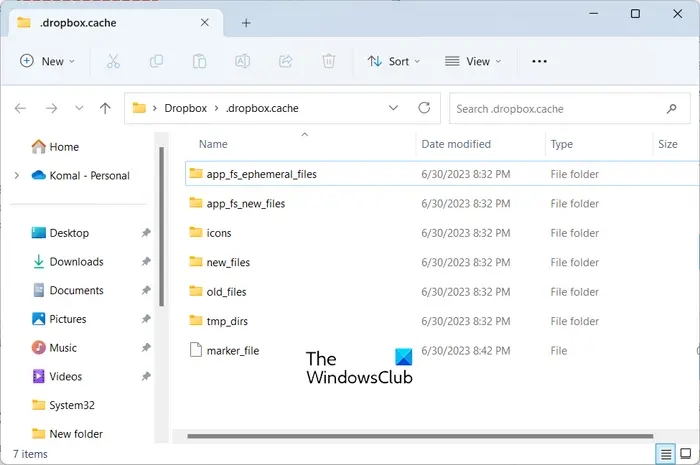This screenshot has height=465, width=700.
Task: Select the old_files folder
Action: [442, 292]
